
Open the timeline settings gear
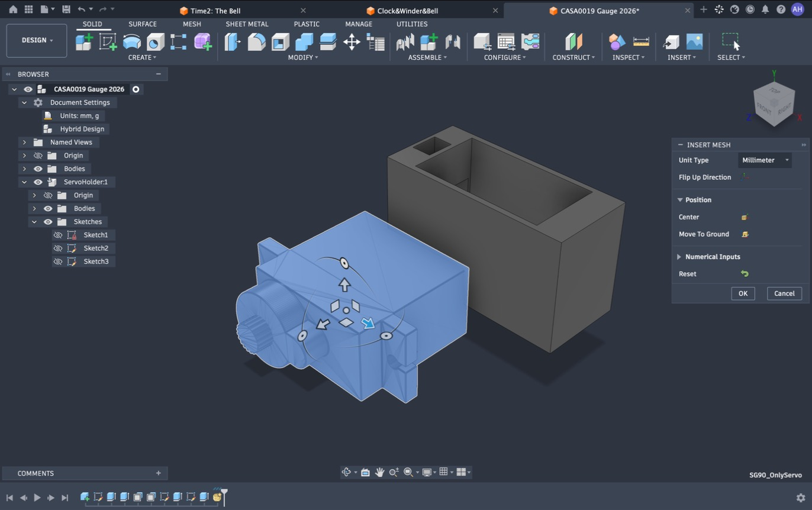801,498
